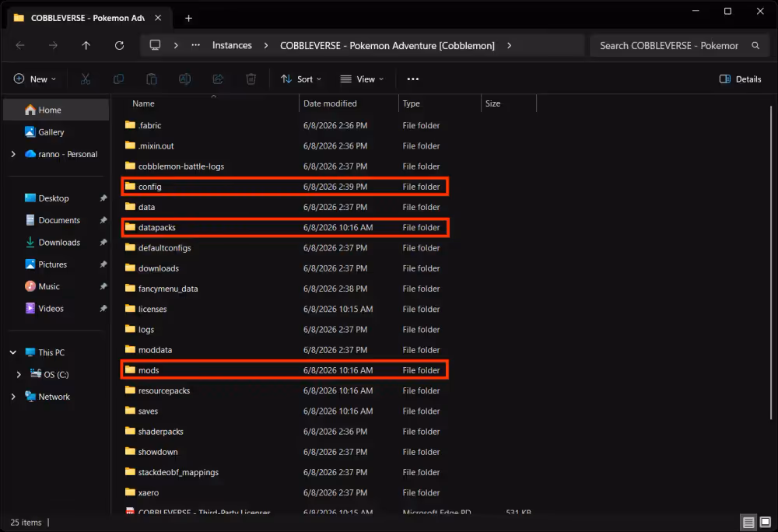
Task: Click the Rename icon in toolbar
Action: 184,79
